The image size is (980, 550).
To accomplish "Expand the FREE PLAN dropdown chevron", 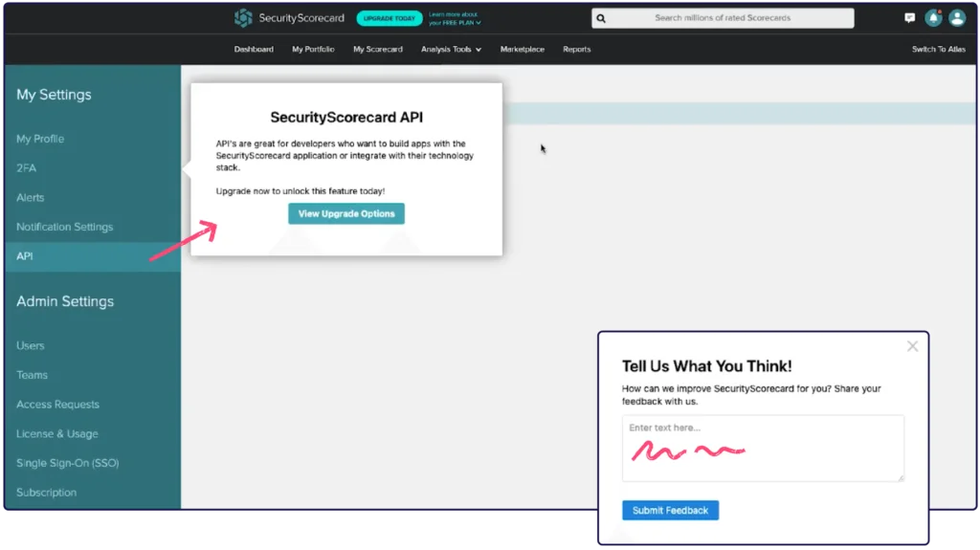I will pyautogui.click(x=478, y=22).
